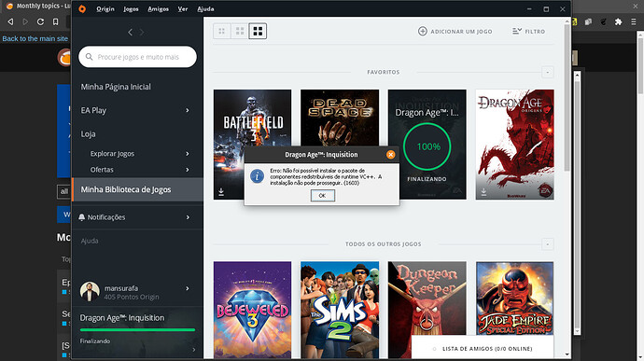This screenshot has width=644, height=361.
Task: Select the Bejeweled 3 game tile
Action: click(x=252, y=310)
